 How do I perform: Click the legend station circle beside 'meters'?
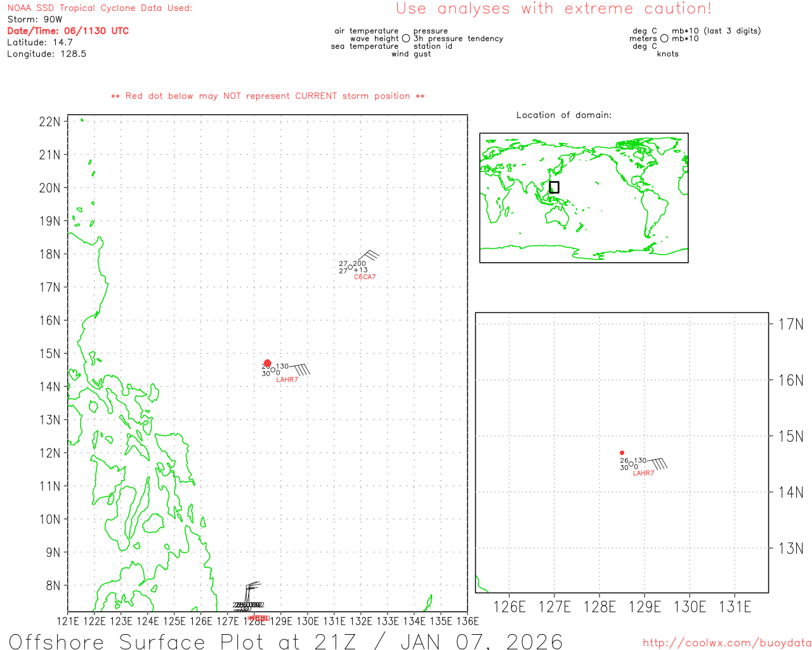(664, 39)
